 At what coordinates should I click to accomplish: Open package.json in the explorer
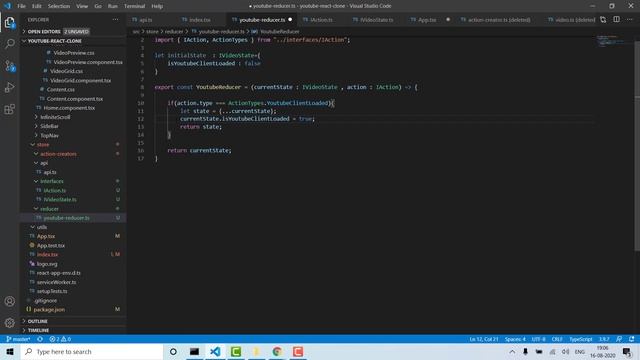click(x=49, y=310)
